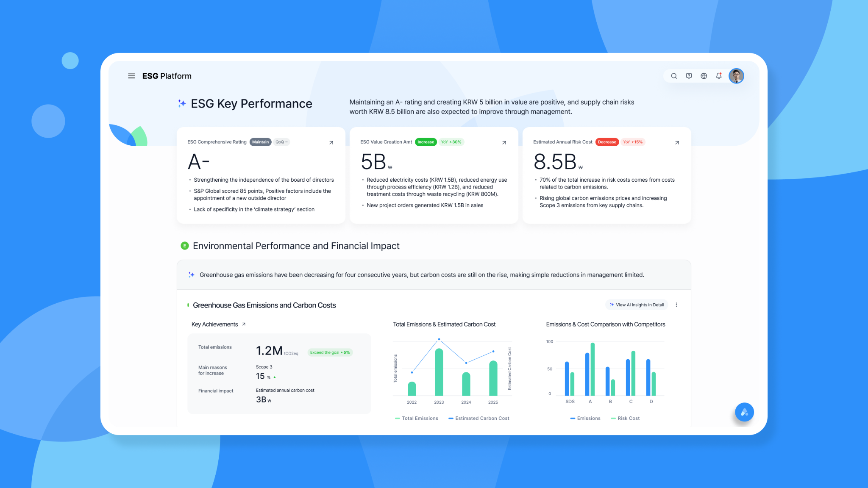The width and height of the screenshot is (868, 488).
Task: Toggle Risk Cost in the competitor chart legend
Action: pos(625,418)
